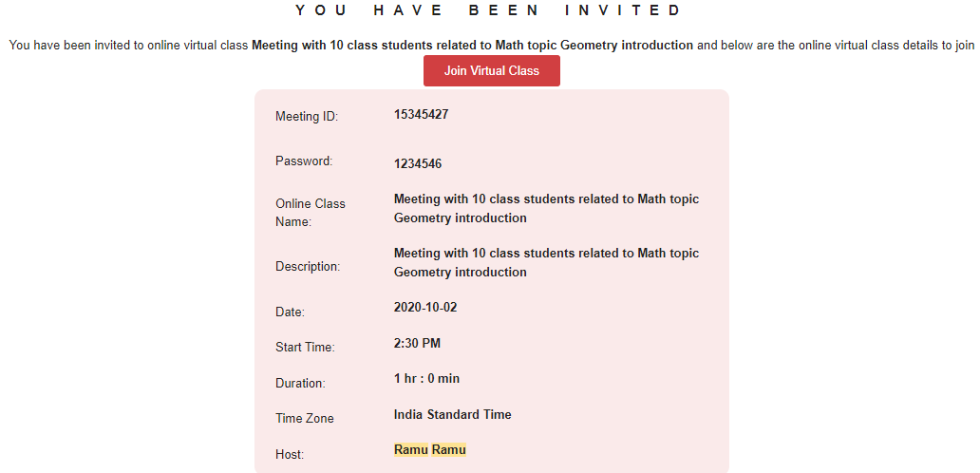Click the password value 1234546
Viewport: 980px width, 473px height.
coord(418,164)
